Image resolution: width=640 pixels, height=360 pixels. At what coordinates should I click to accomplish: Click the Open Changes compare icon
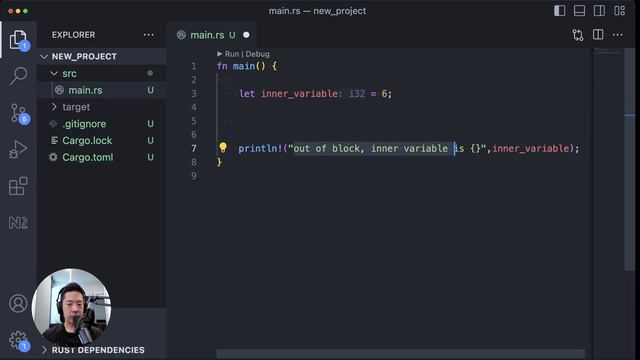(578, 35)
